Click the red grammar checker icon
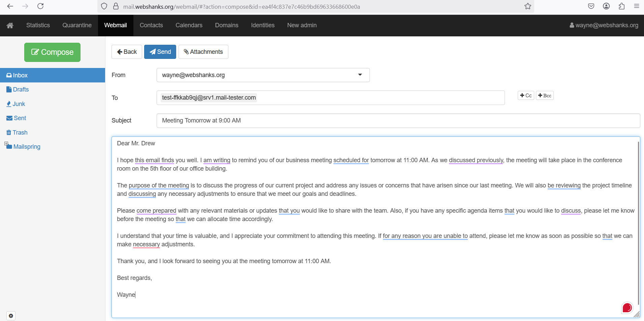Screen dimensions: 644x321 (x=627, y=308)
